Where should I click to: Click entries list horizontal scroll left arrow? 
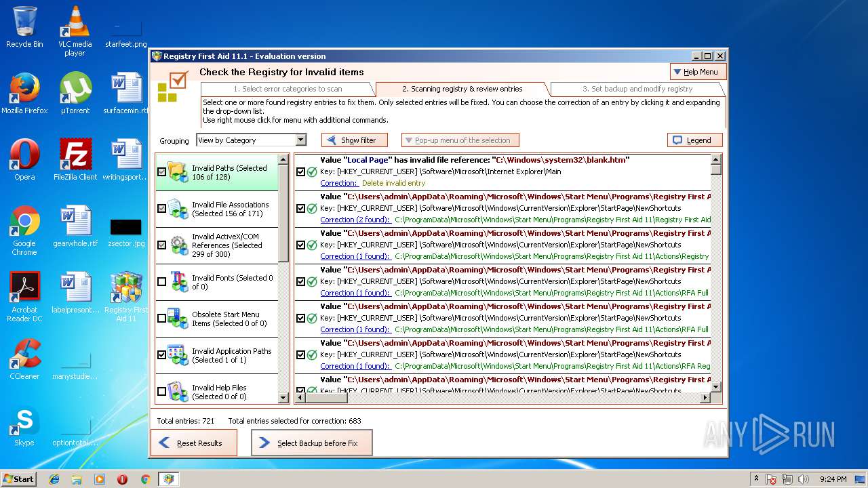(300, 399)
